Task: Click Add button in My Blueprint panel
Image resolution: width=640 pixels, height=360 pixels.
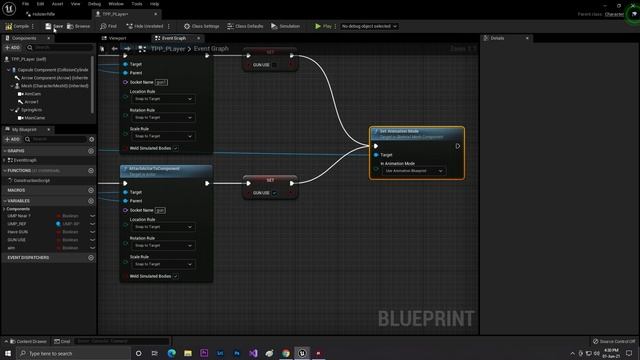Action: tap(12, 139)
